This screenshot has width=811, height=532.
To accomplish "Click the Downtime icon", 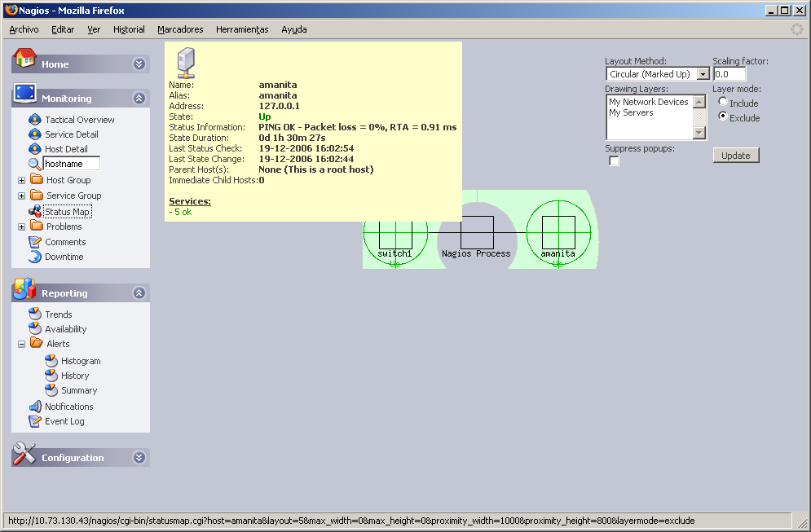I will click(x=35, y=257).
